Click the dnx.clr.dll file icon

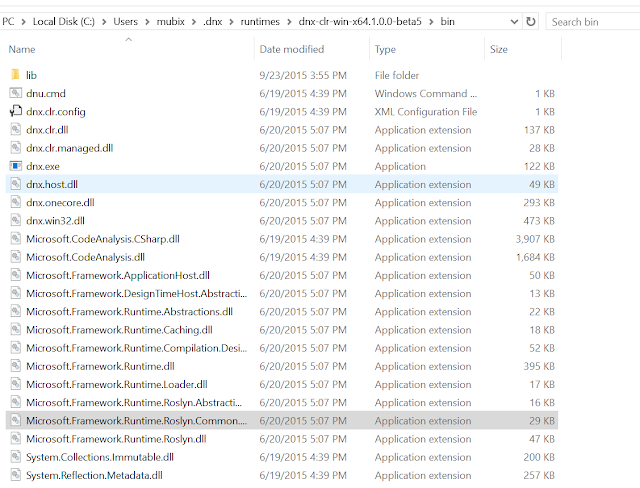tap(16, 129)
